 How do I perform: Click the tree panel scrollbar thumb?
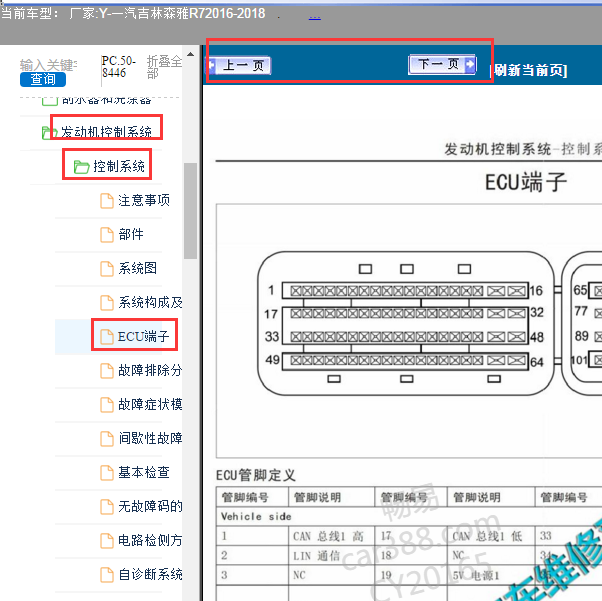click(190, 211)
